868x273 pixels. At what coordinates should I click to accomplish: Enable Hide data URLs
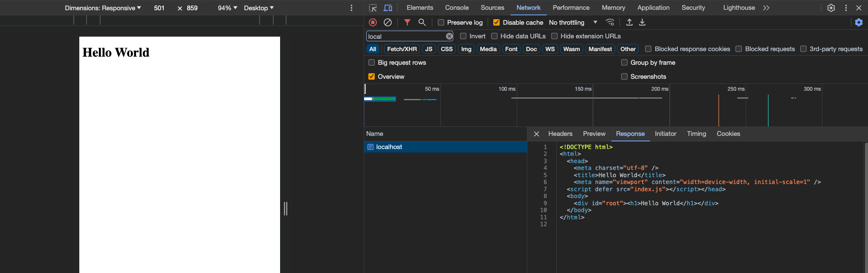click(x=495, y=36)
